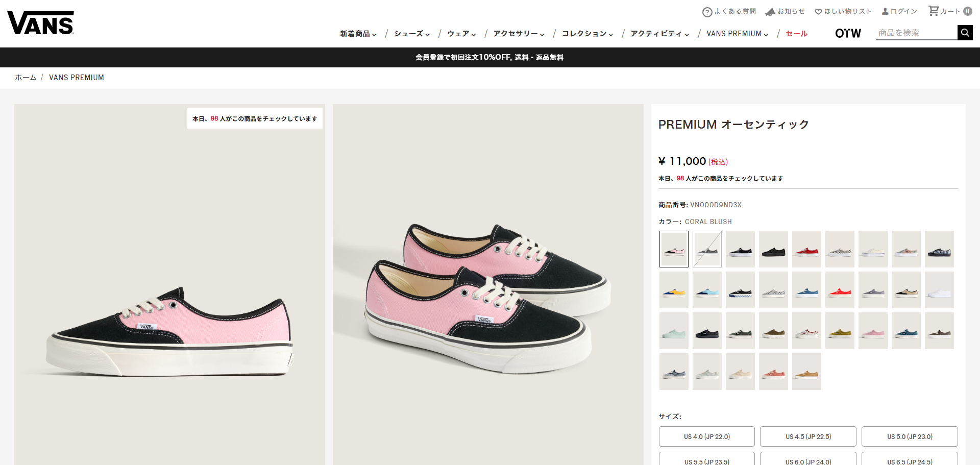The height and width of the screenshot is (465, 980).
Task: Expand the 新着商品 menu
Action: click(x=358, y=34)
